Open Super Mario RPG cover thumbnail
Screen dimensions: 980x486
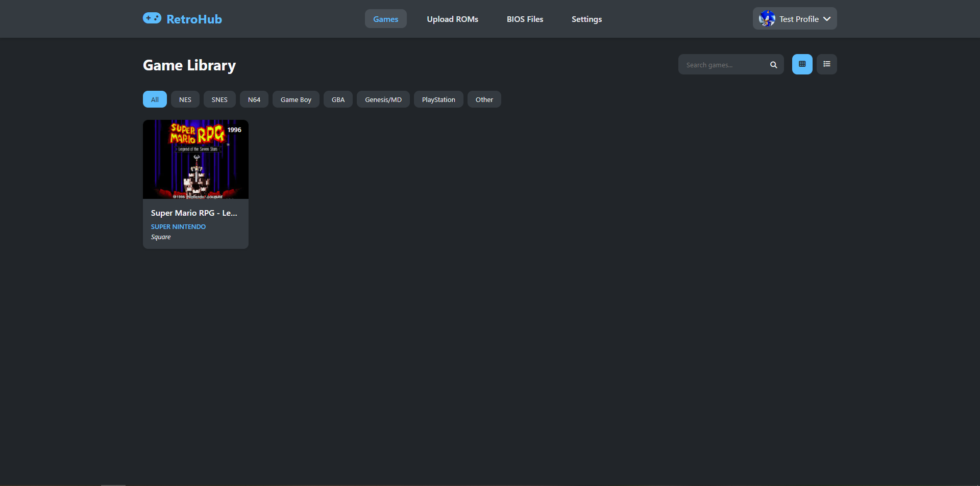[x=195, y=160]
